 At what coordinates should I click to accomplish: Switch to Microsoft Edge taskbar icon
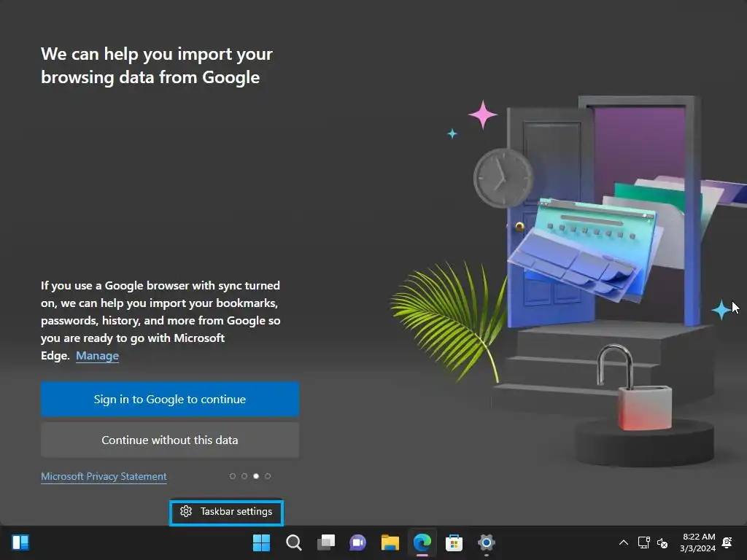coord(422,542)
